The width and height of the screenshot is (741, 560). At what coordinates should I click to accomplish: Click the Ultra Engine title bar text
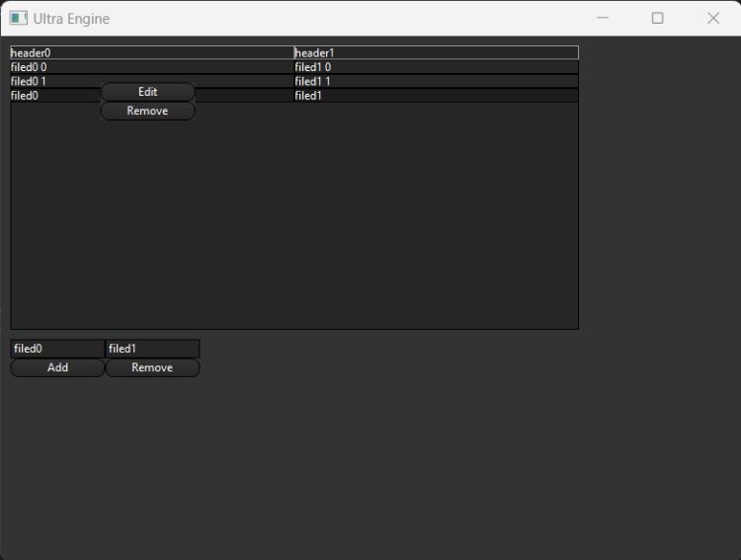71,19
